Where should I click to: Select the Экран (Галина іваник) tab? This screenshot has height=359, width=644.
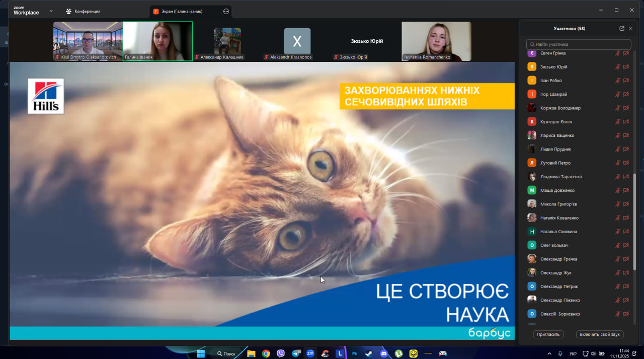tap(185, 11)
